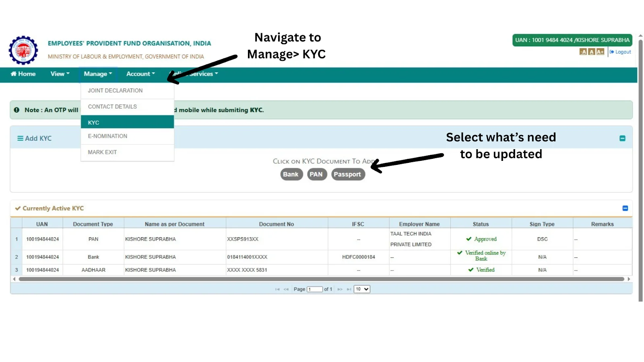Click the Bank document button
Screen dimensions: 644x362
(x=291, y=174)
